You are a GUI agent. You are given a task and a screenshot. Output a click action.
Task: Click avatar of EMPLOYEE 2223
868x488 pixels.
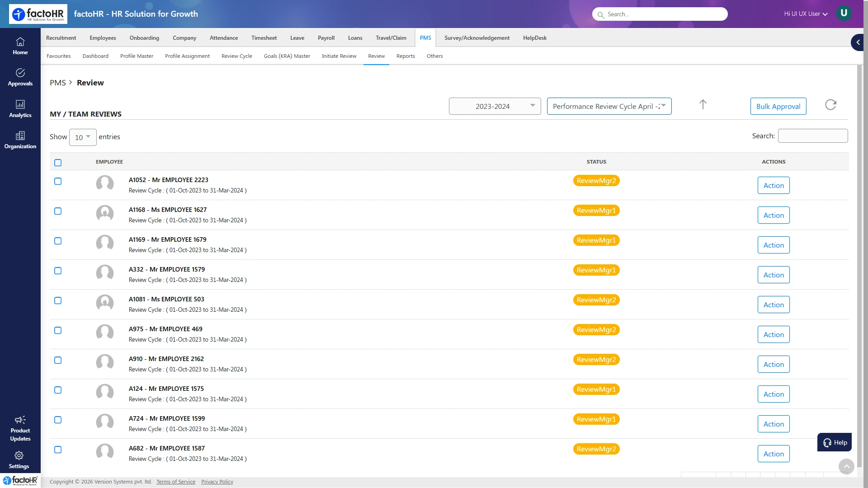105,184
